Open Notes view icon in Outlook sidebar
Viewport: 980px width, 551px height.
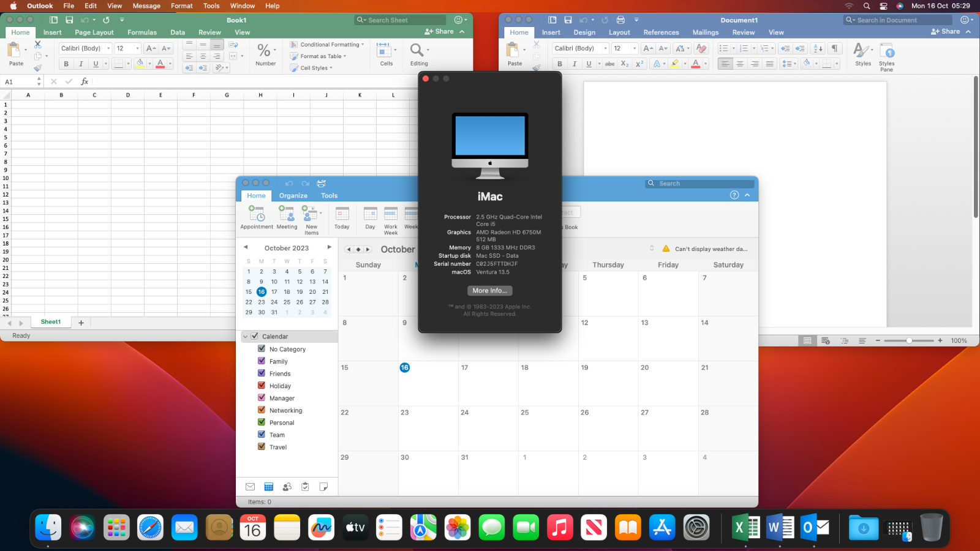(323, 487)
